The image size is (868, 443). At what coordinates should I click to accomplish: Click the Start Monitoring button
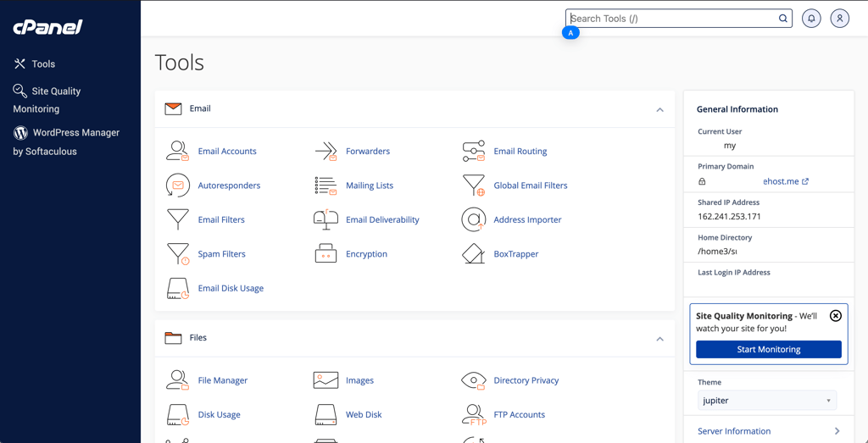[768, 350]
